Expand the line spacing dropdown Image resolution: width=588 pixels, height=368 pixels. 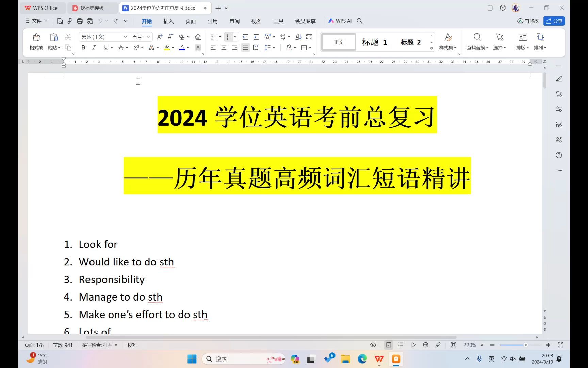274,48
